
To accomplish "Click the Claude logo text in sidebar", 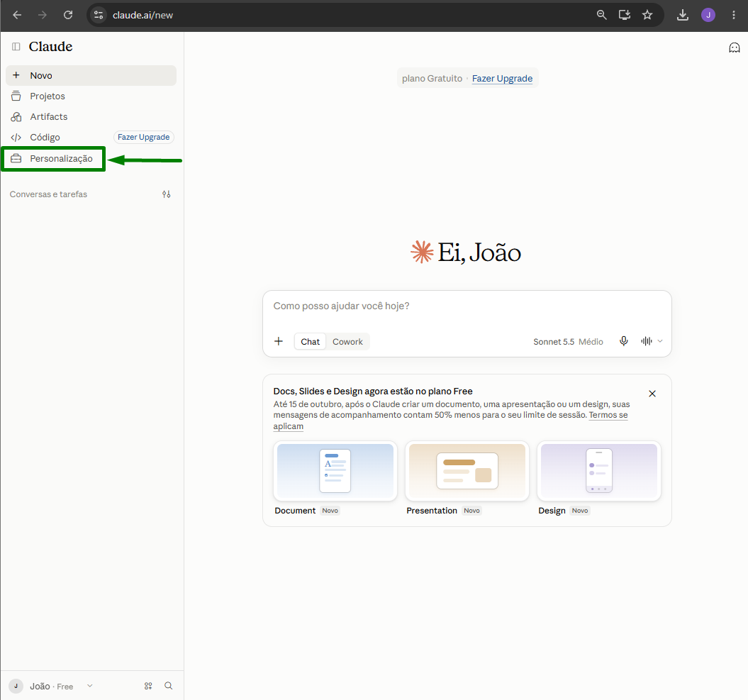I will coord(50,46).
